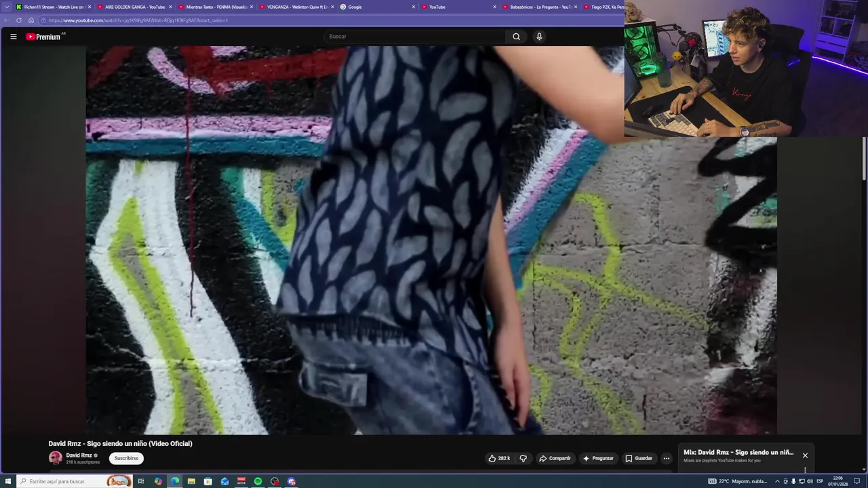Open the David Rmz channel name link

pos(79,455)
